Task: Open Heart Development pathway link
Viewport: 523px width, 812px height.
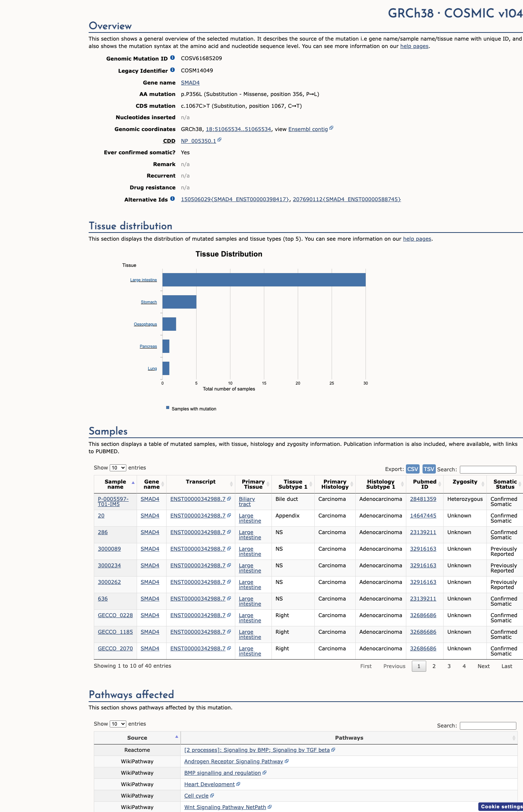Action: [209, 784]
